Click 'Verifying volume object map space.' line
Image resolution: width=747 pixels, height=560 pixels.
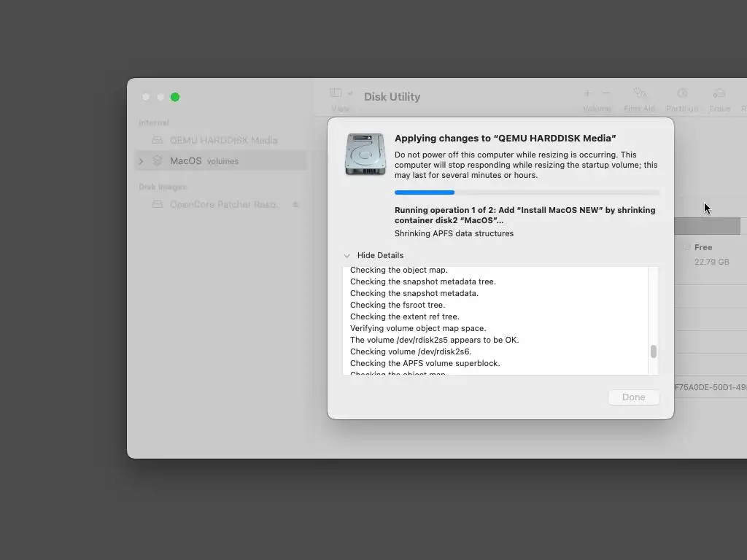click(418, 328)
